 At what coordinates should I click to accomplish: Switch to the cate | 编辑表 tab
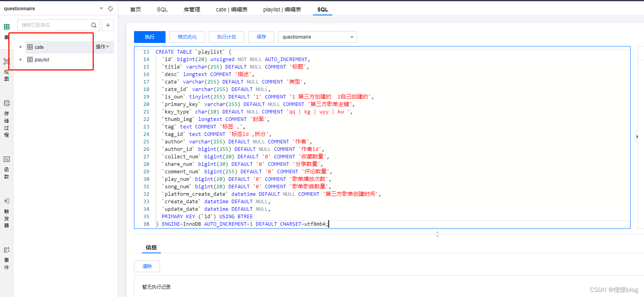pos(232,9)
